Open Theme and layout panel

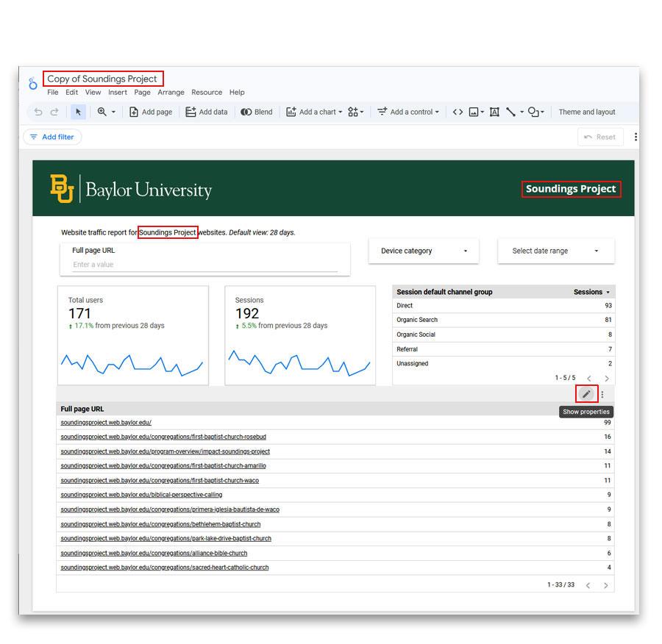(587, 112)
